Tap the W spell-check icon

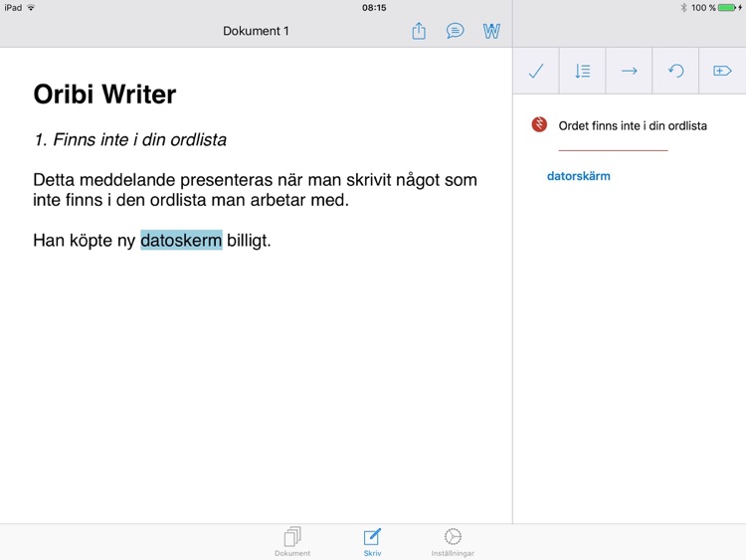coord(491,31)
